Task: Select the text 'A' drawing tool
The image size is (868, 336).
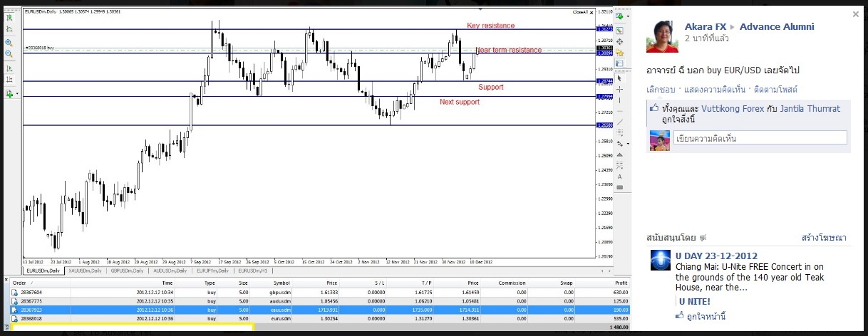Action: (620, 177)
